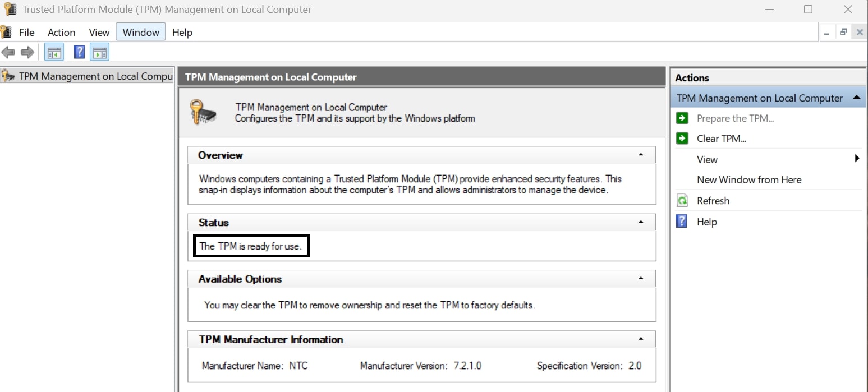Open the Action menu
This screenshot has width=868, height=392.
click(61, 33)
